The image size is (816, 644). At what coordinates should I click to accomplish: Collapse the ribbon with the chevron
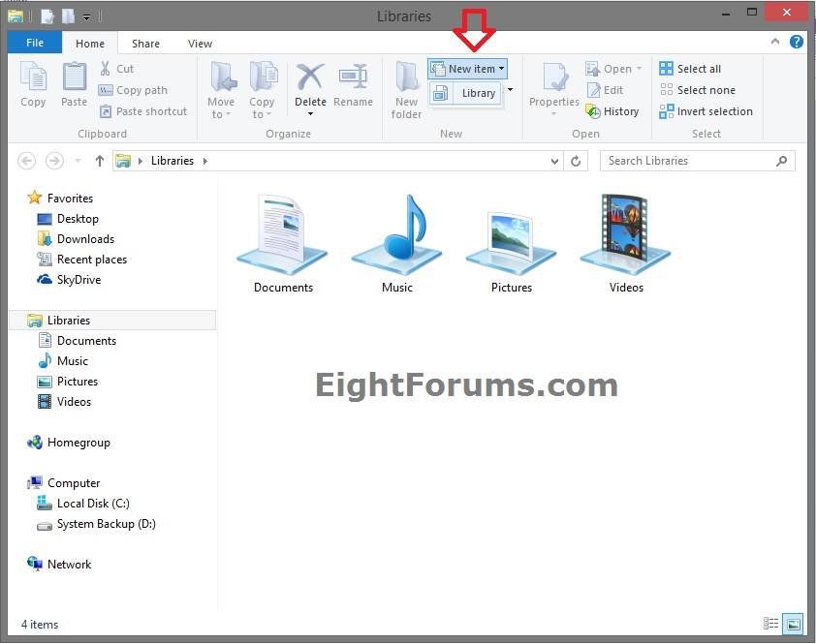tap(775, 43)
